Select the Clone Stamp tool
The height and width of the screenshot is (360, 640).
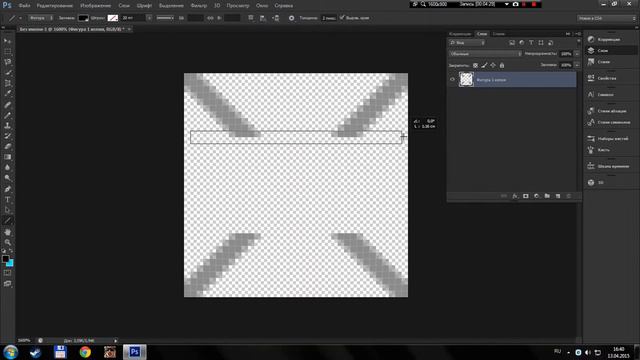point(7,126)
